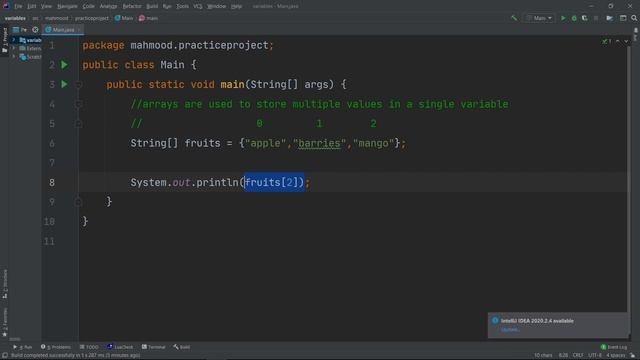Toggle the Structure tool window side button
The width and height of the screenshot is (640, 360).
pos(4,284)
